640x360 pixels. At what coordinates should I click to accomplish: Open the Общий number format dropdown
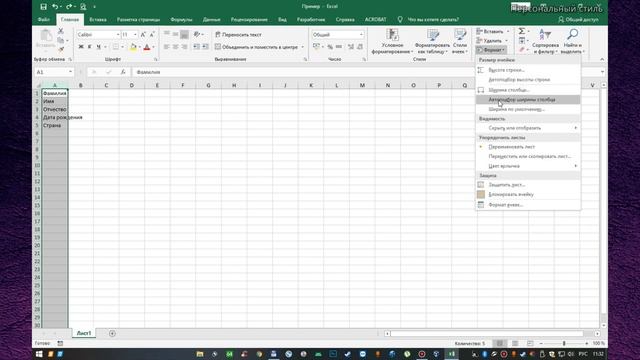coord(361,35)
